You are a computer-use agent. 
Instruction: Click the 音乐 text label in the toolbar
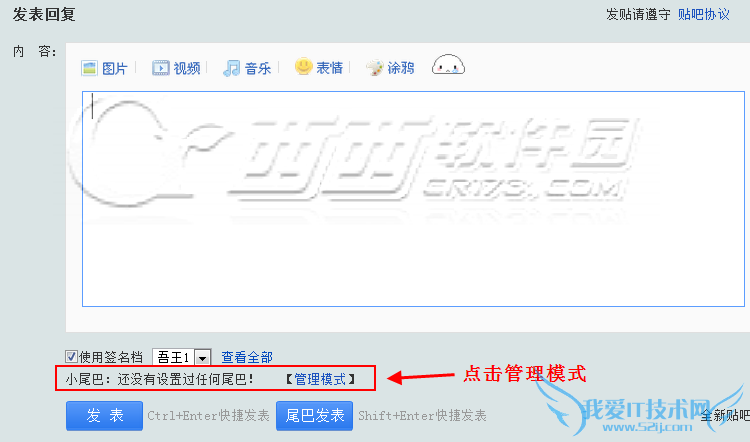click(x=258, y=68)
